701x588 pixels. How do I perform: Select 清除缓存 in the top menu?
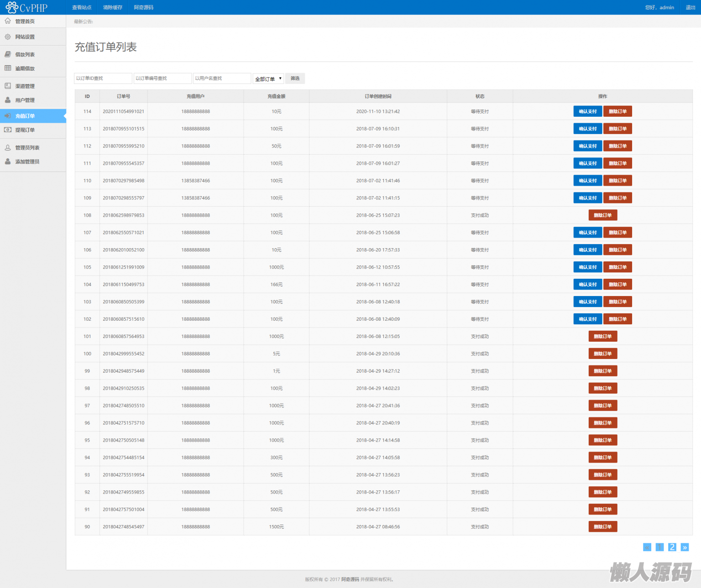click(113, 7)
